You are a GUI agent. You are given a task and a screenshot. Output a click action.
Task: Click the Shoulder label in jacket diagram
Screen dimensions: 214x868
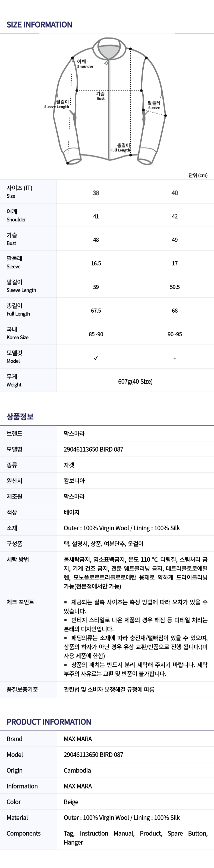[85, 64]
